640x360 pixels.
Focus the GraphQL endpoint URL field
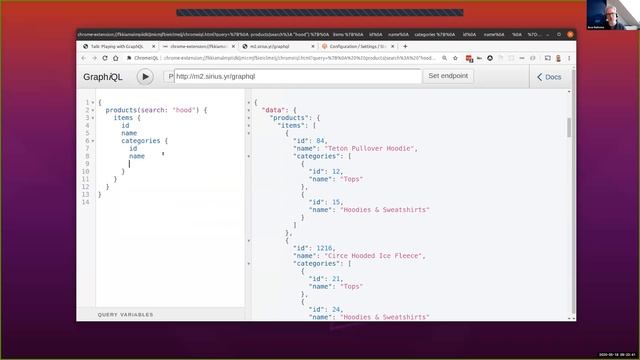click(x=298, y=76)
